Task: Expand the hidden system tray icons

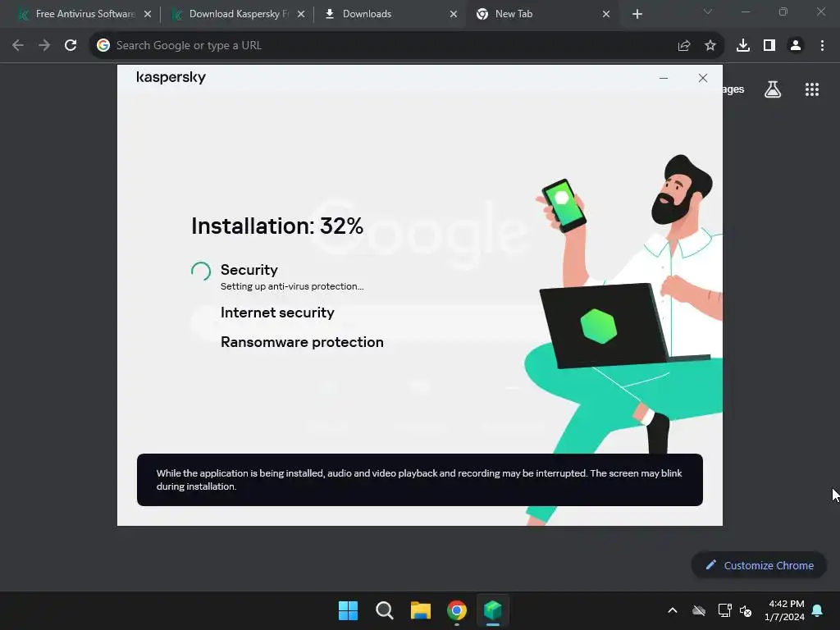Action: [673, 610]
